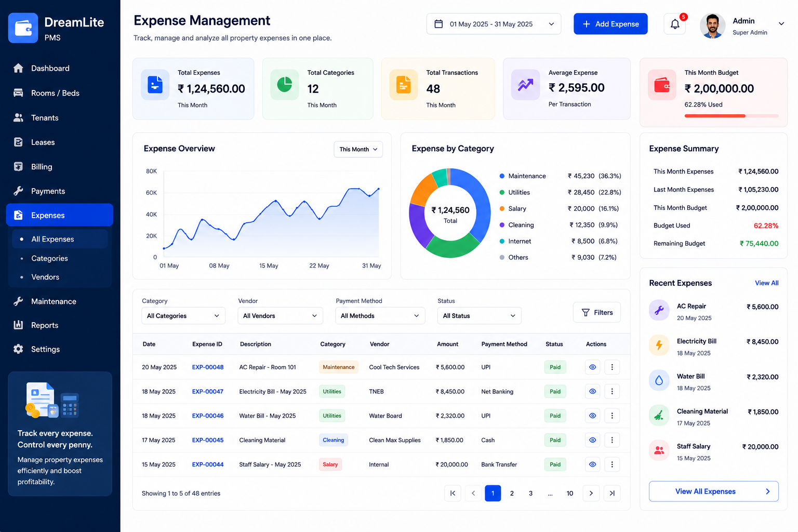Jump to last page in pagination

pos(612,494)
